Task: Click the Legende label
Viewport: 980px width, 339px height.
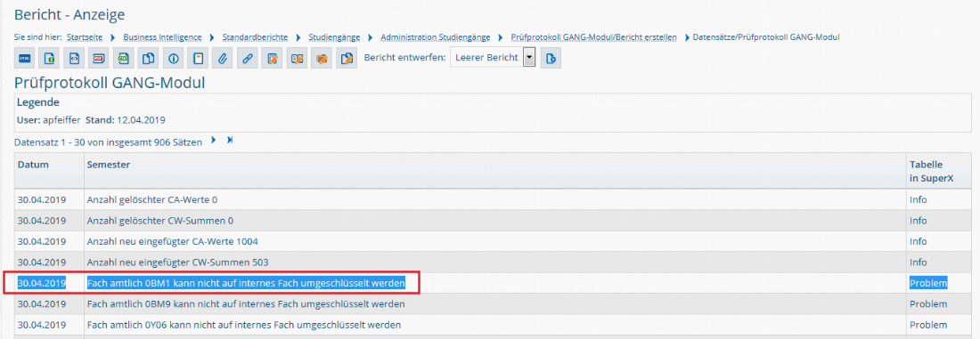Action: click(x=38, y=101)
